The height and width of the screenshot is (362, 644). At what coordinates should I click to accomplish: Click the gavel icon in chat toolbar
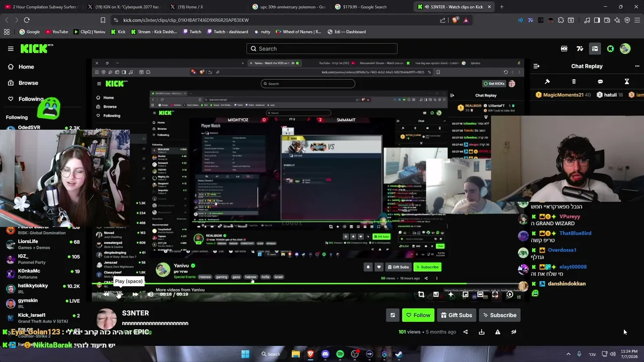click(547, 81)
